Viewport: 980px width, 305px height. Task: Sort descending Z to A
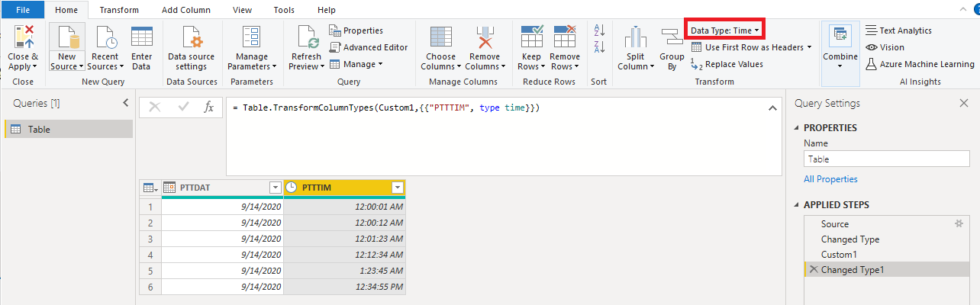(x=598, y=47)
